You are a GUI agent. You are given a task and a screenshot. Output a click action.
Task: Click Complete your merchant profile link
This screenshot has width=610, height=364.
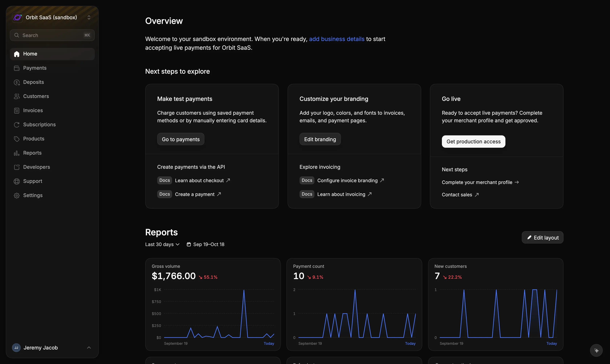(480, 182)
